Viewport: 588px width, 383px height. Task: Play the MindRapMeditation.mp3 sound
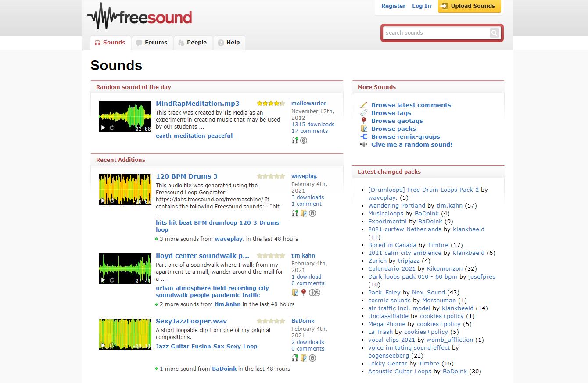pyautogui.click(x=103, y=128)
